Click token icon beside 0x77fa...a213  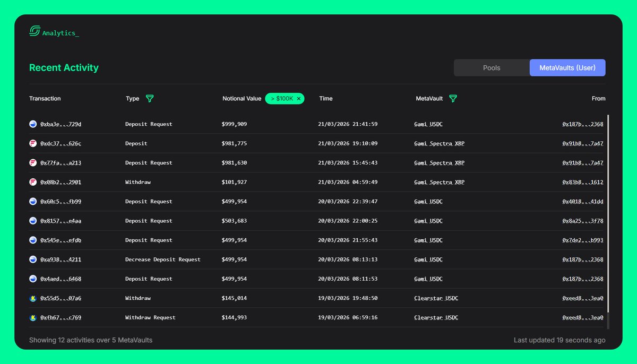(x=33, y=163)
